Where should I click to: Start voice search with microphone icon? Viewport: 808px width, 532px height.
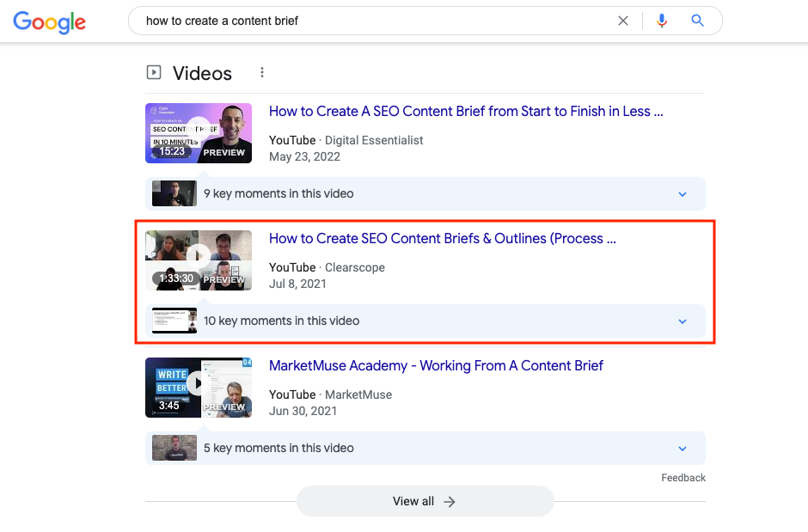click(662, 21)
